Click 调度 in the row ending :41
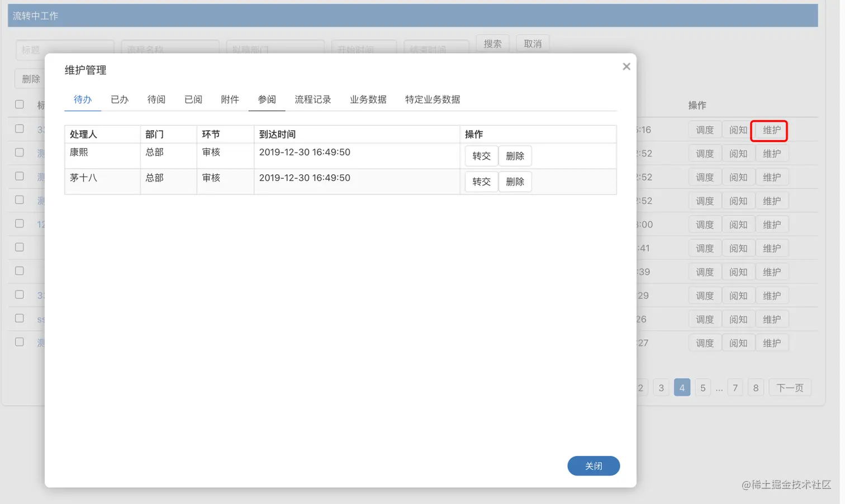This screenshot has height=504, width=845. coord(705,249)
